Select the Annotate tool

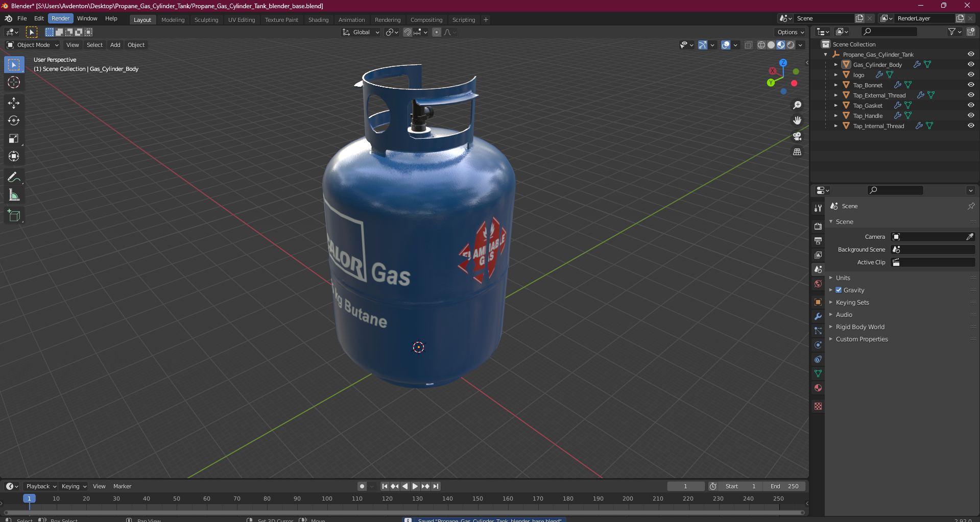[14, 177]
